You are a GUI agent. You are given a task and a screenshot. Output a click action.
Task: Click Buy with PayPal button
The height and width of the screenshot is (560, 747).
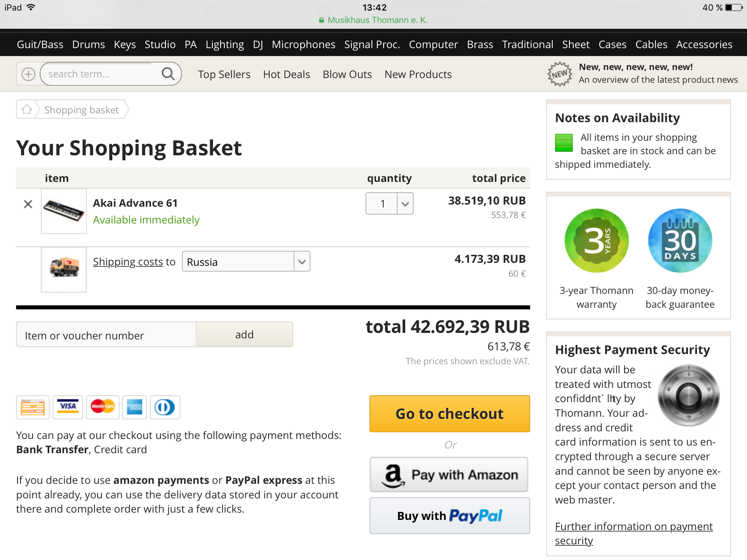pyautogui.click(x=449, y=516)
